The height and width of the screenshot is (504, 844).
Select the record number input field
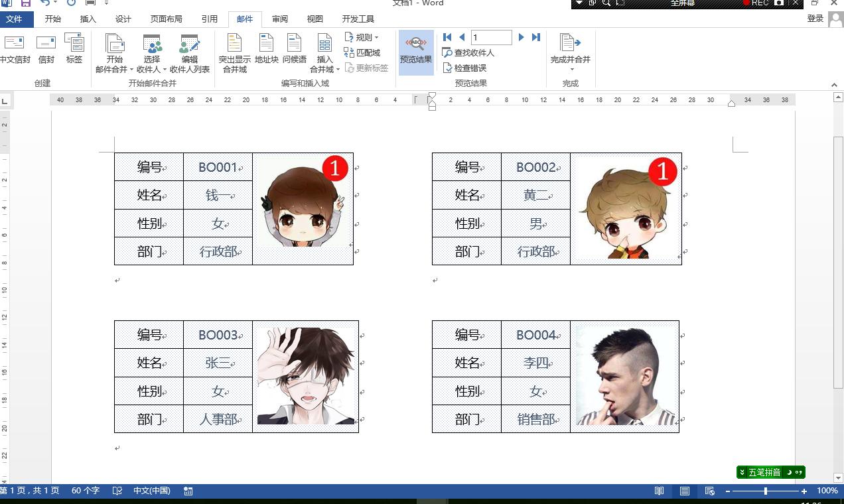pos(491,37)
